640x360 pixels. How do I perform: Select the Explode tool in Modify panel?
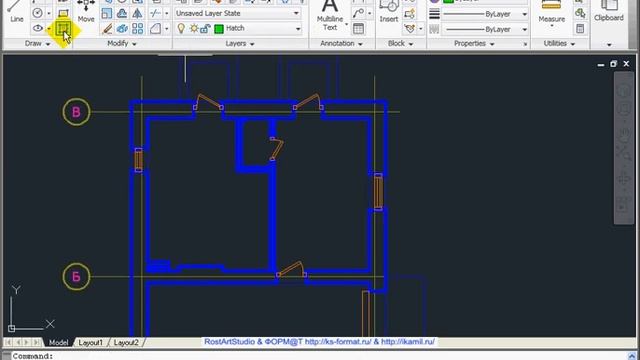(x=122, y=29)
